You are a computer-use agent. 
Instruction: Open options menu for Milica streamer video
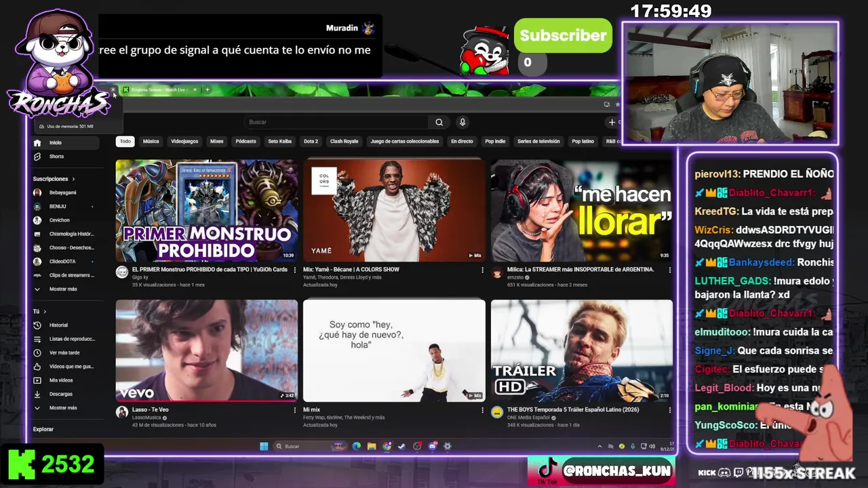point(669,270)
